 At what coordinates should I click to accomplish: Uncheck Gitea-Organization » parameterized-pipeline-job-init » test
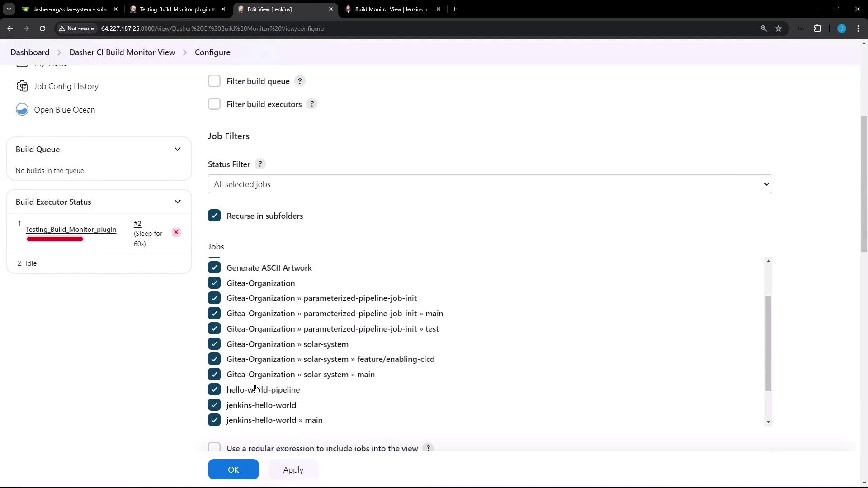214,328
